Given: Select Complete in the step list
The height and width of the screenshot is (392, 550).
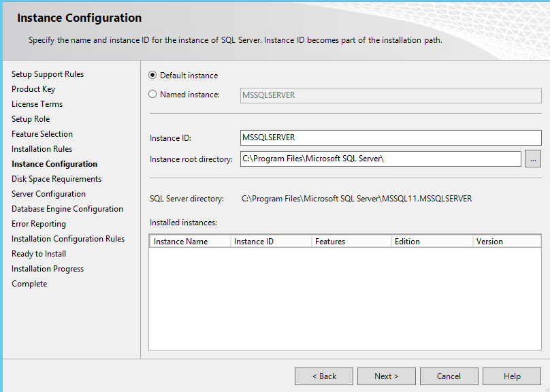Looking at the screenshot, I should click(29, 284).
